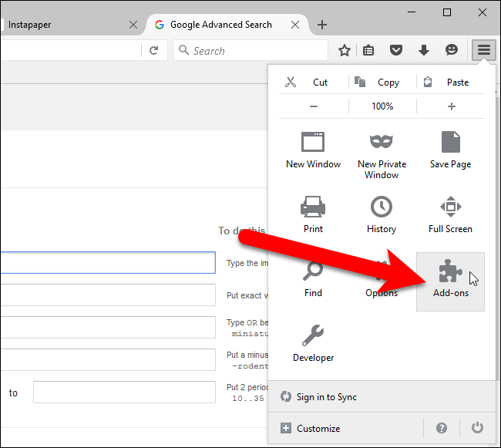Open the Add-ons puzzle piece item
Viewport: 501px width, 448px height.
click(450, 281)
